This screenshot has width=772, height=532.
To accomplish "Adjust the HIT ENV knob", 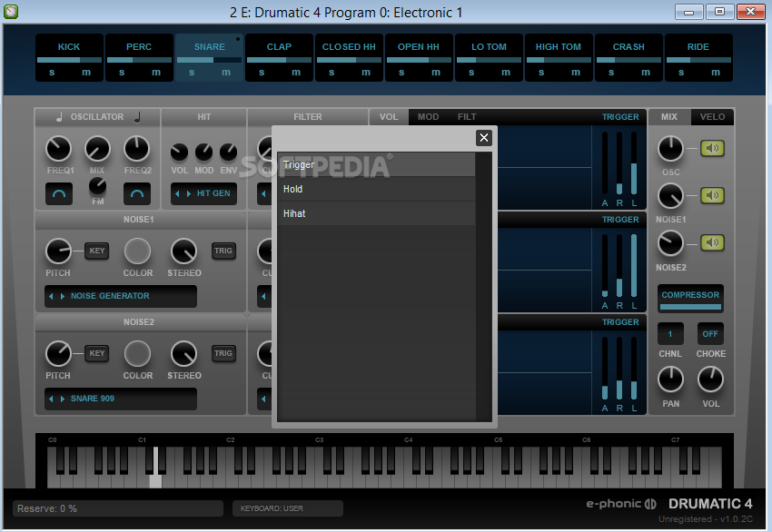I will point(229,153).
